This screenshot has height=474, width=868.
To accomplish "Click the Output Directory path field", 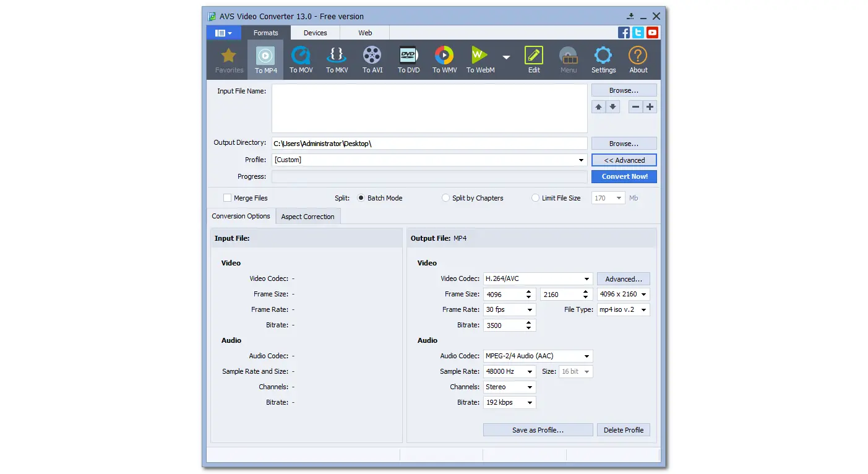I will click(x=429, y=144).
